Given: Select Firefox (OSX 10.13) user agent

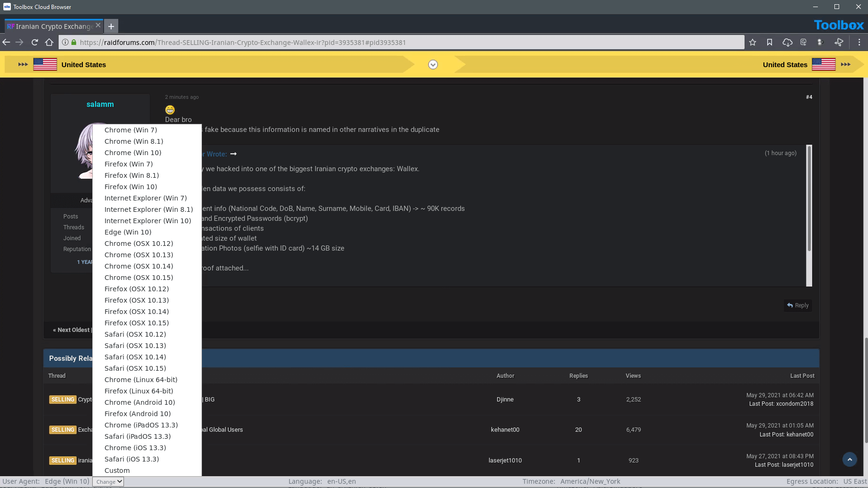Looking at the screenshot, I should 147,300.
